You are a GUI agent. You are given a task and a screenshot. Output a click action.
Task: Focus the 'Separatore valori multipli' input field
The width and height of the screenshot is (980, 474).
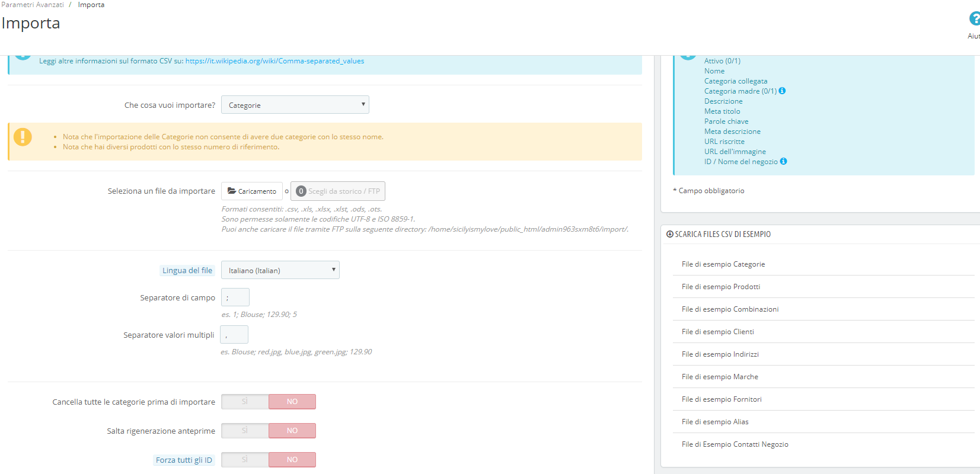coord(234,335)
